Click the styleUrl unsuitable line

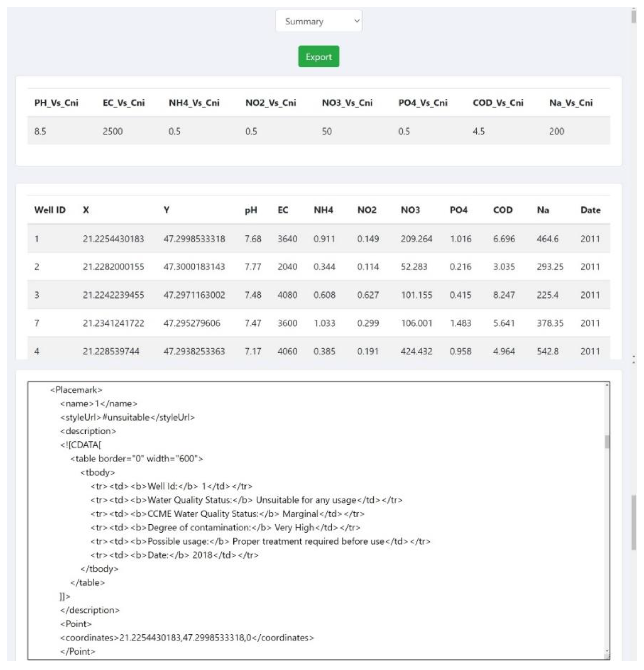click(127, 417)
